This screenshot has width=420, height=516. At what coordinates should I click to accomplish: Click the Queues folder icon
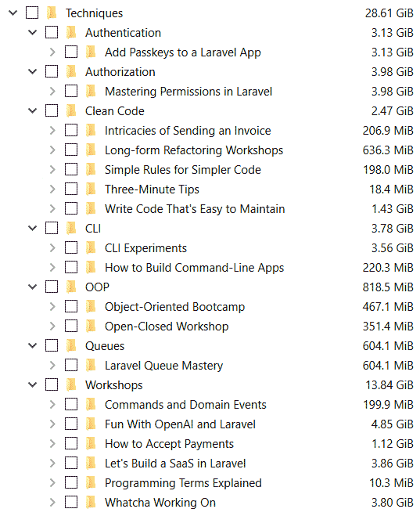[x=71, y=346]
